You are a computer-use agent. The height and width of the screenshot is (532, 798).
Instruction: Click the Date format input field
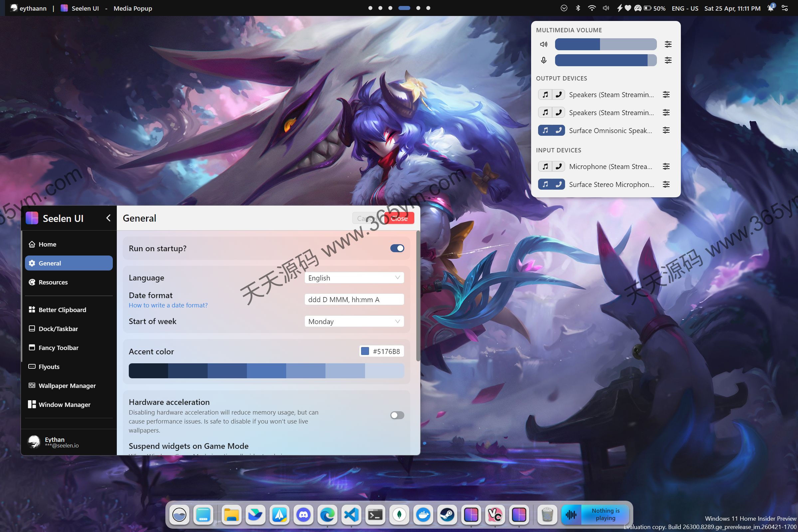coord(354,299)
